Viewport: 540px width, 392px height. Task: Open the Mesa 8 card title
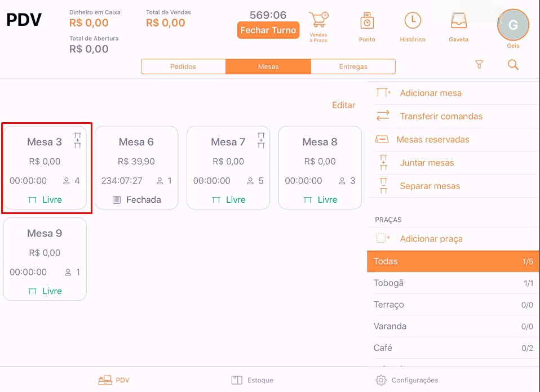click(320, 142)
